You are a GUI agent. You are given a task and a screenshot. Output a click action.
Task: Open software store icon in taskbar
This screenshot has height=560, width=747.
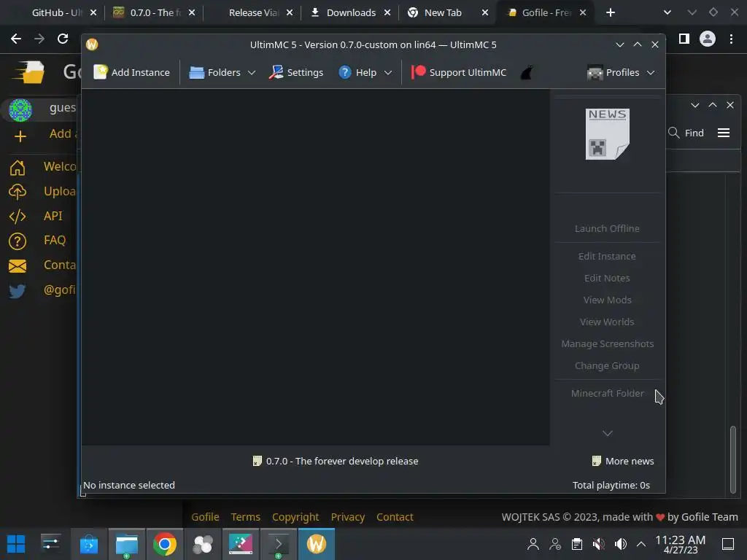coord(88,544)
